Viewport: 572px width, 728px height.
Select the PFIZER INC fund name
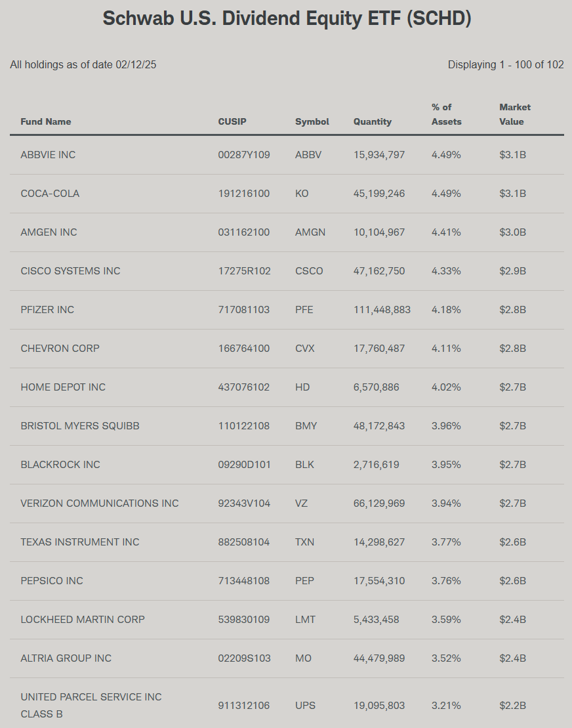(x=47, y=310)
